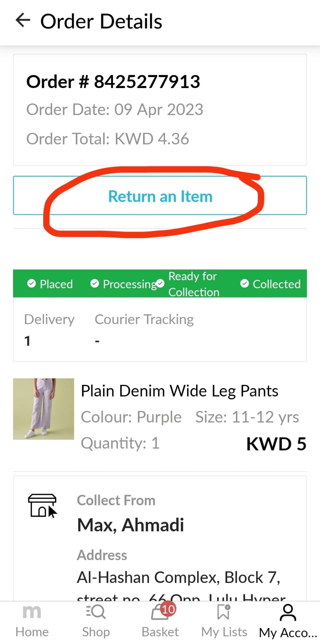Image resolution: width=320 pixels, height=644 pixels.
Task: Tap the Courier Tracking label
Action: point(144,319)
